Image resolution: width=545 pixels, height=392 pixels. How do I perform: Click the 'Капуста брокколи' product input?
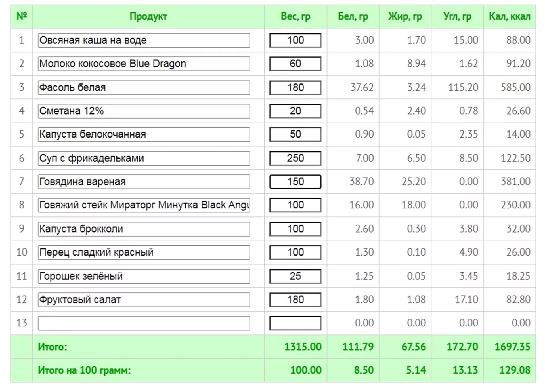pyautogui.click(x=144, y=229)
